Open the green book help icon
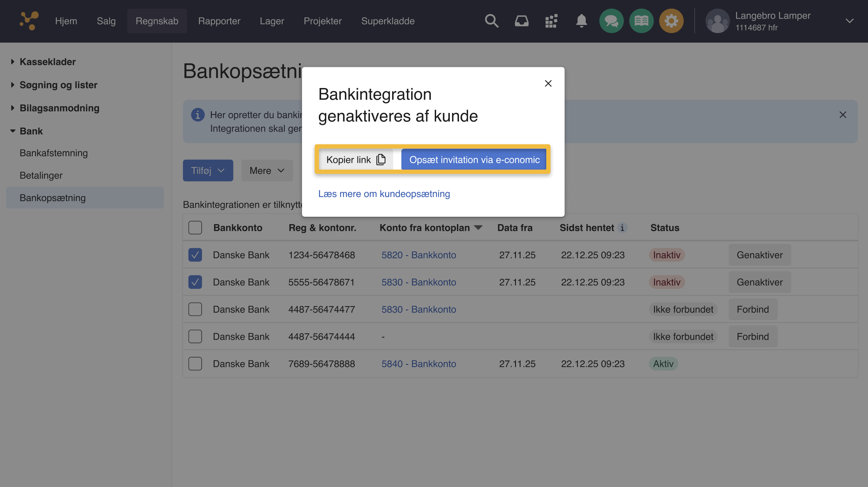This screenshot has width=868, height=487. tap(641, 21)
